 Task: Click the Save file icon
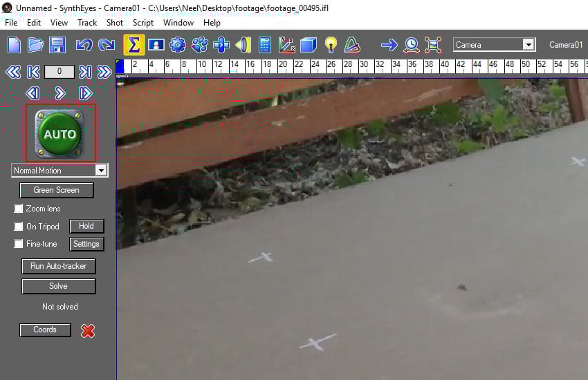[57, 45]
